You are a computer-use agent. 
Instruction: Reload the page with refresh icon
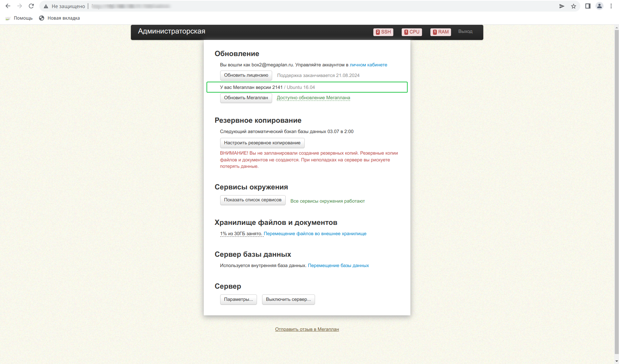31,6
